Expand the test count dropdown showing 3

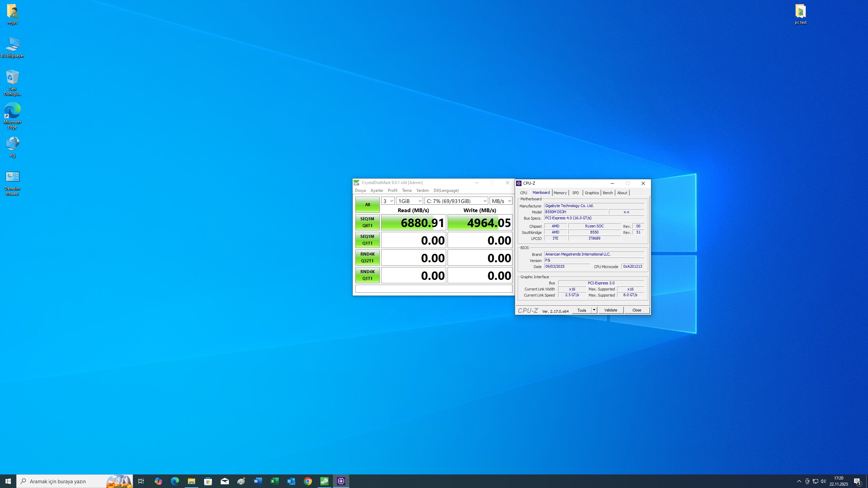pos(388,201)
